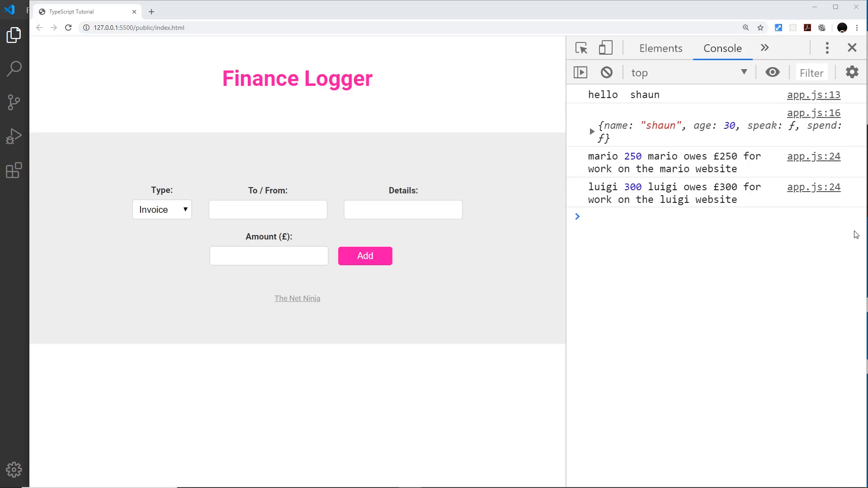Open VS Code Explorer files icon
This screenshot has width=868, height=488.
(14, 35)
